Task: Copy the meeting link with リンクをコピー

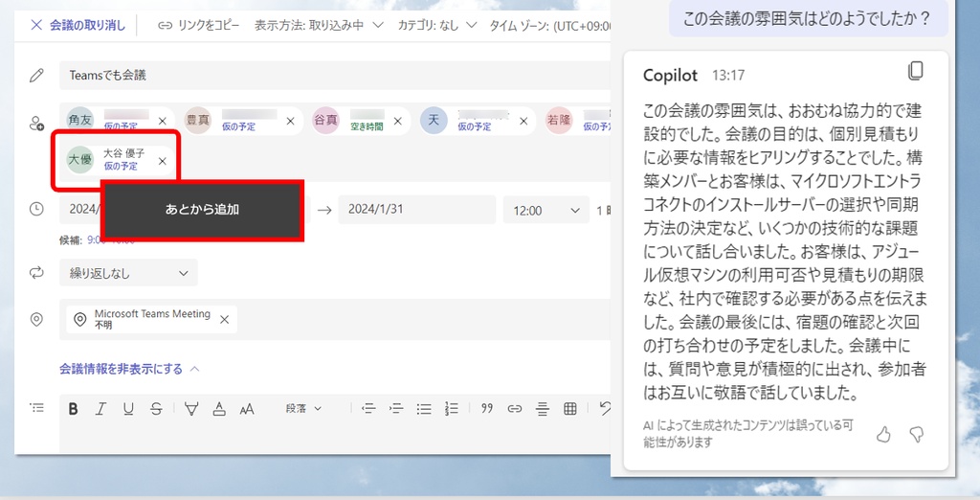Action: click(198, 25)
